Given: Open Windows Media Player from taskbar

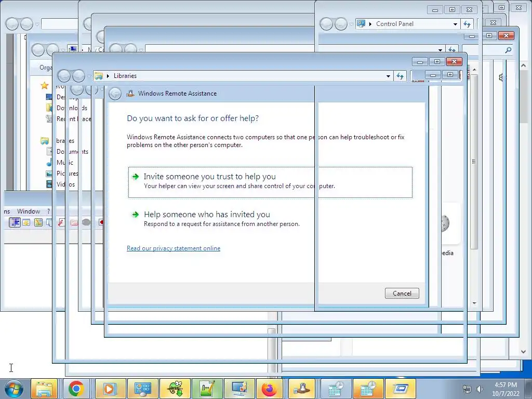Looking at the screenshot, I should point(110,389).
